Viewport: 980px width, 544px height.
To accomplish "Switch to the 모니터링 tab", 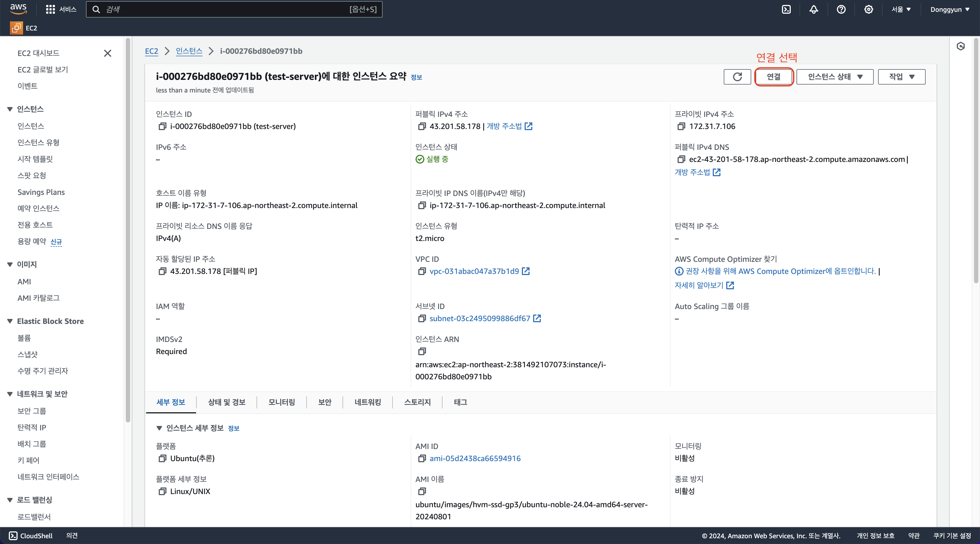I will [x=282, y=402].
